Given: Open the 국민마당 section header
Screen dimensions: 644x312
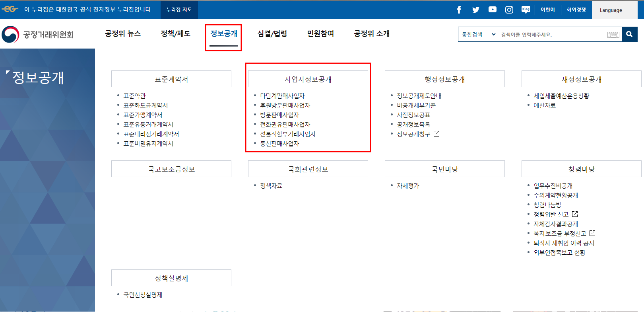Looking at the screenshot, I should coord(445,169).
